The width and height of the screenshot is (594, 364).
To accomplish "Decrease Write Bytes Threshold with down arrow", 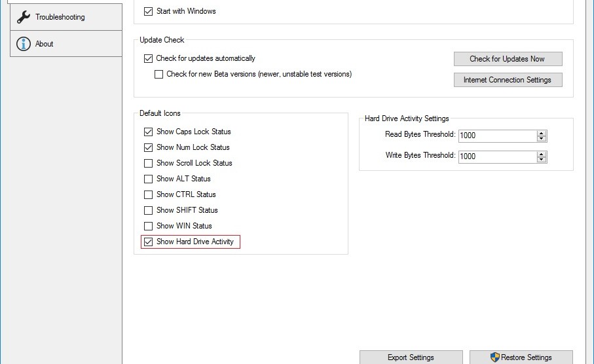I will tap(542, 160).
